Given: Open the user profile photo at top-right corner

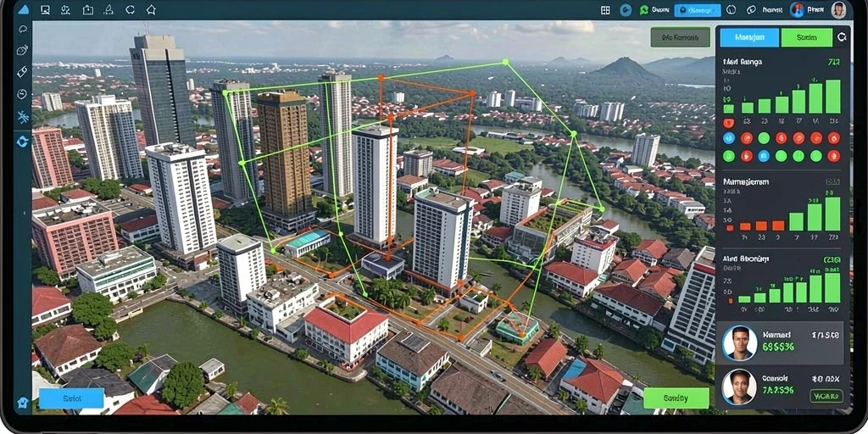Looking at the screenshot, I should coord(838,9).
